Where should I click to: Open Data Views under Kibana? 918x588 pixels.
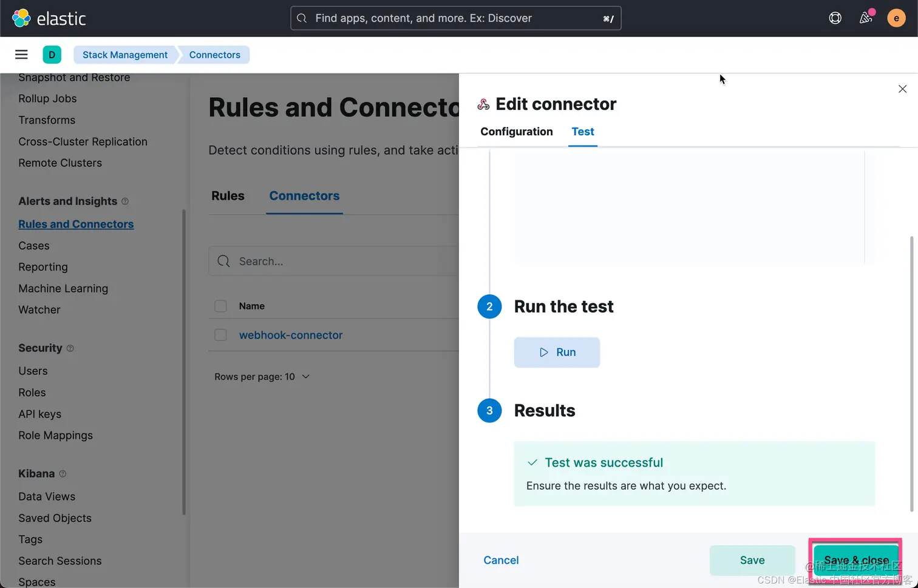tap(47, 497)
